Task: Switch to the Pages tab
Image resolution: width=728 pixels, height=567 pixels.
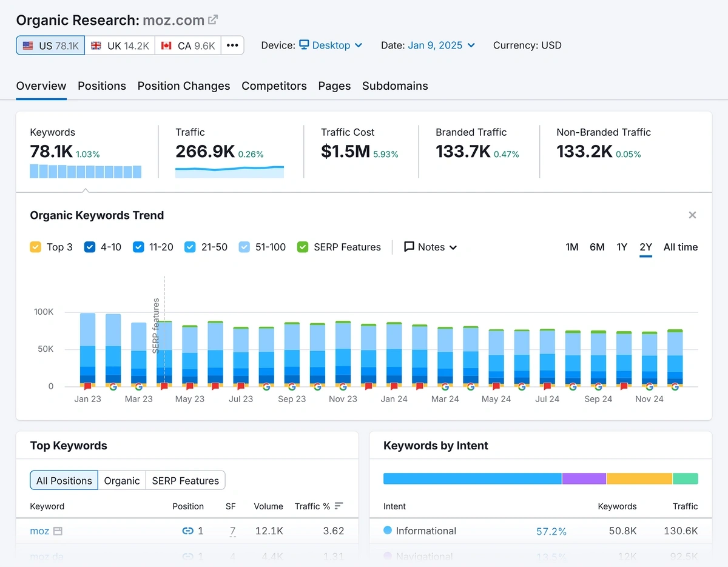Action: click(x=334, y=86)
